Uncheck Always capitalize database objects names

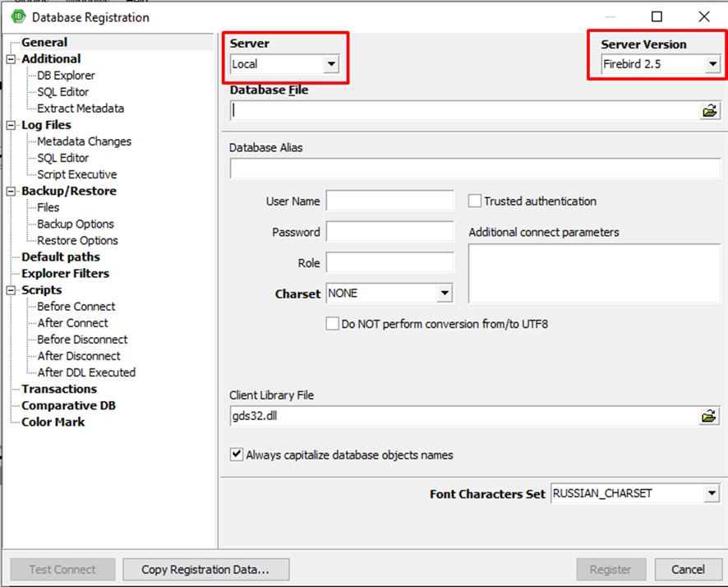tap(237, 454)
